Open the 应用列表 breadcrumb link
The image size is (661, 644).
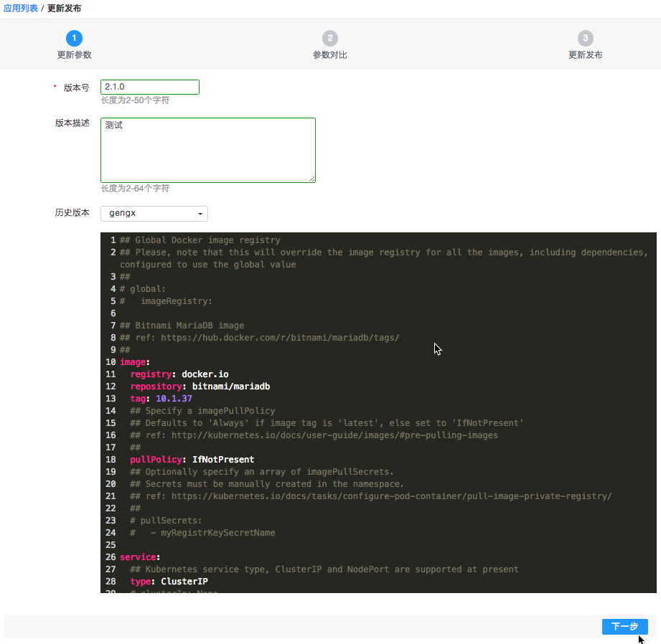click(20, 9)
